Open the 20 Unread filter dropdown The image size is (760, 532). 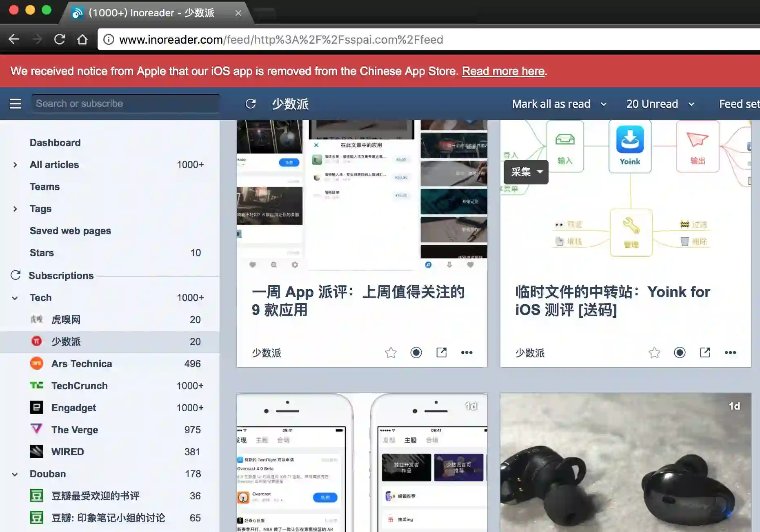[x=691, y=104]
